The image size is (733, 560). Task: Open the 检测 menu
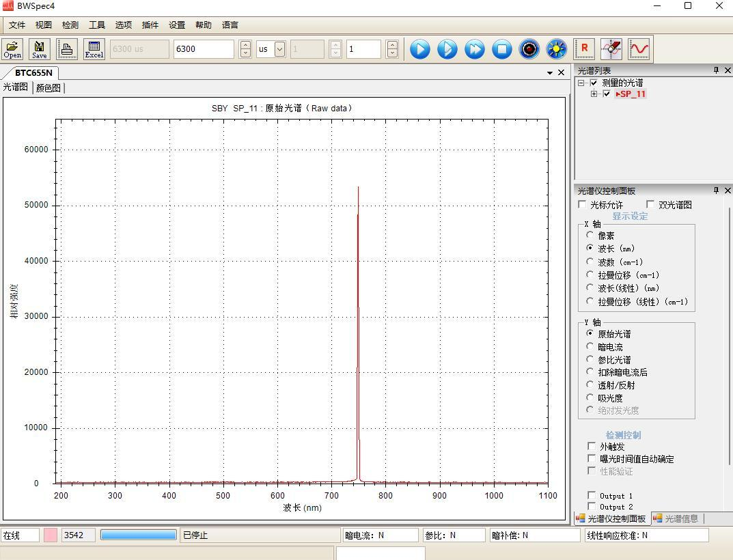[70, 25]
